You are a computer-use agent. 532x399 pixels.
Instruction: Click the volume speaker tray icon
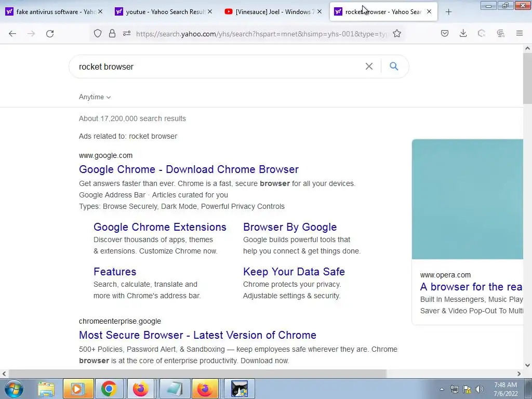pyautogui.click(x=480, y=389)
